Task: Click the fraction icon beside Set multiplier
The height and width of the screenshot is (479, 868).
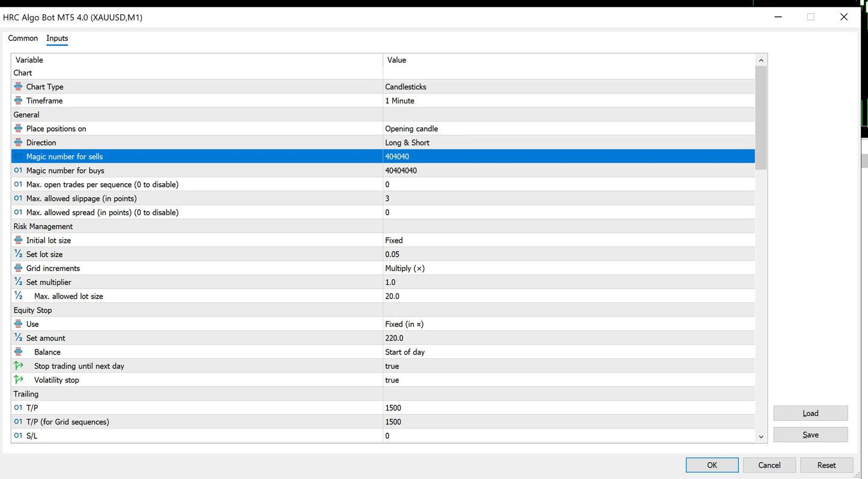Action: [18, 282]
